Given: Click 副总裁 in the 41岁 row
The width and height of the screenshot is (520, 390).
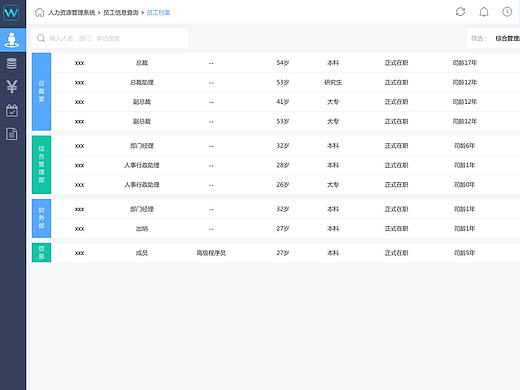Looking at the screenshot, I should pyautogui.click(x=142, y=102).
